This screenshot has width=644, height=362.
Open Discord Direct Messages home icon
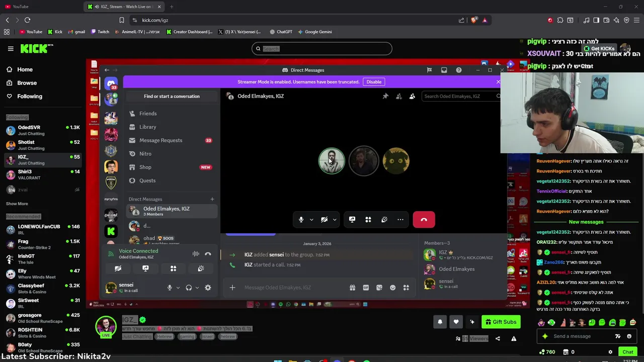coord(111,83)
